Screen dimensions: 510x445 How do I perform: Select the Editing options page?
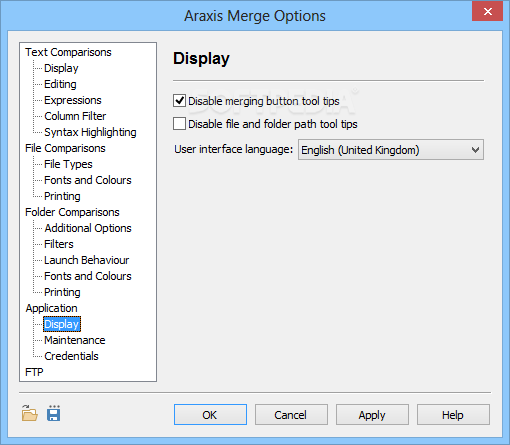tap(60, 84)
